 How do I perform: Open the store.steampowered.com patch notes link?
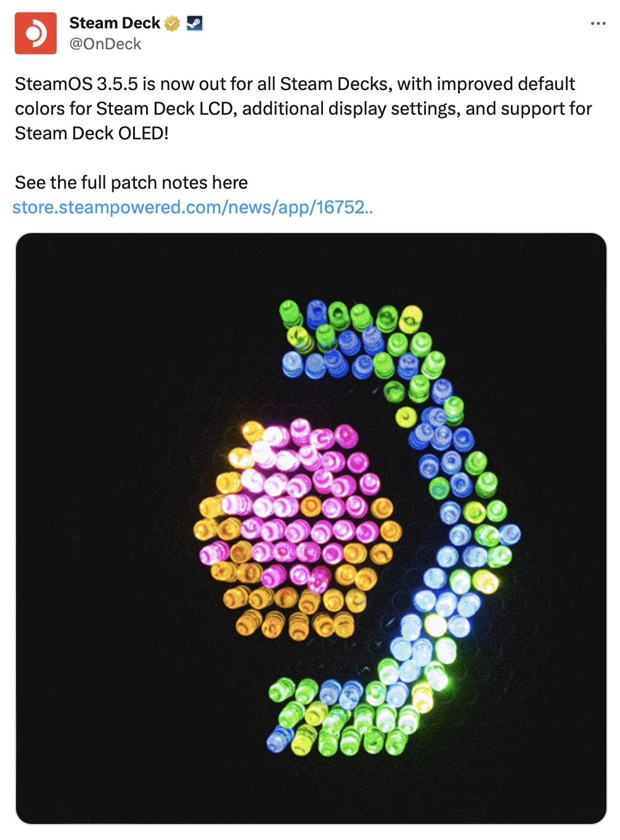pyautogui.click(x=193, y=207)
